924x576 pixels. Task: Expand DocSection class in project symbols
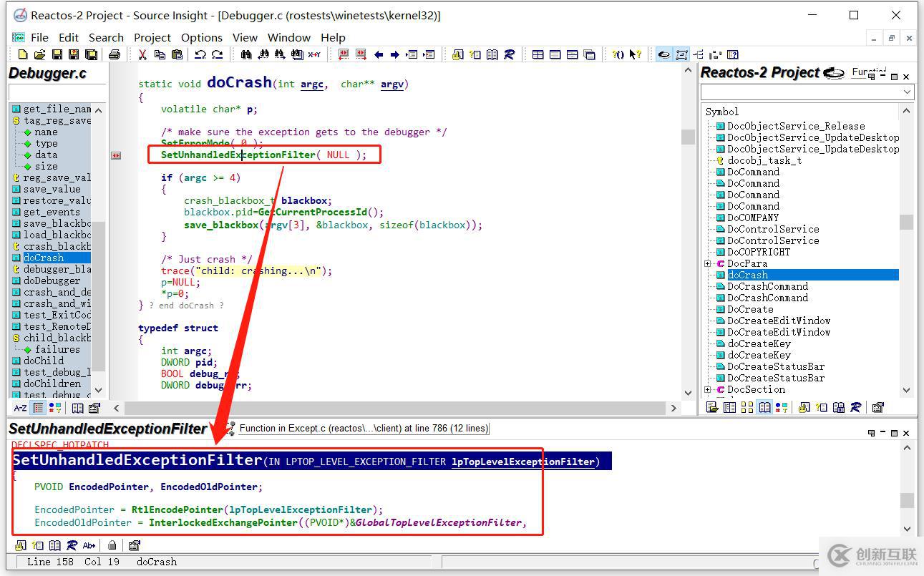(x=708, y=389)
